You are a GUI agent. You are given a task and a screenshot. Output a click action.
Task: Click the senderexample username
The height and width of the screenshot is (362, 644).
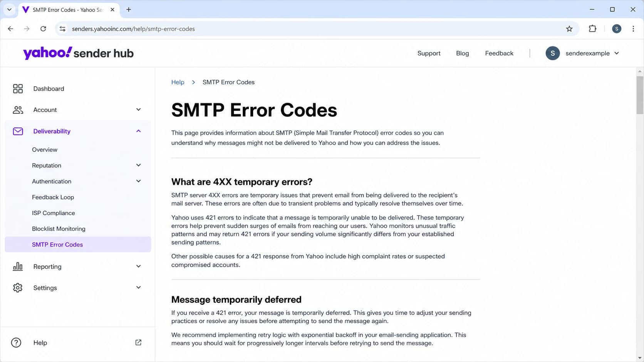[587, 53]
